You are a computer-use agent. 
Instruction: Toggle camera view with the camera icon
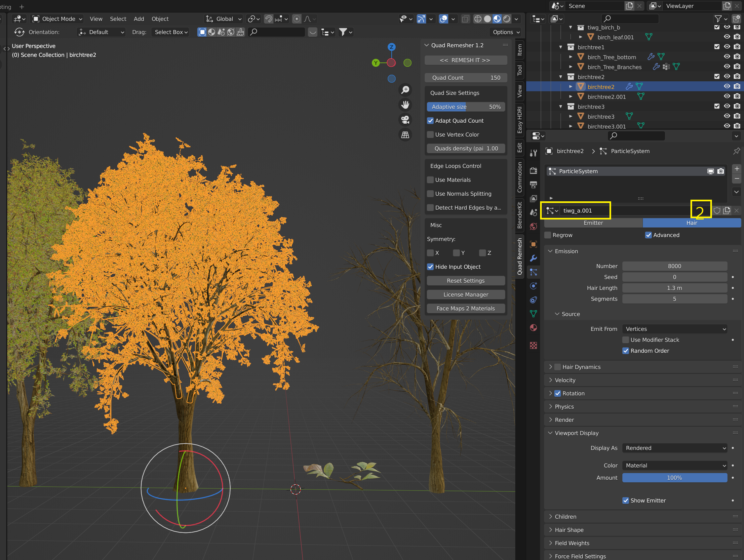pyautogui.click(x=405, y=120)
